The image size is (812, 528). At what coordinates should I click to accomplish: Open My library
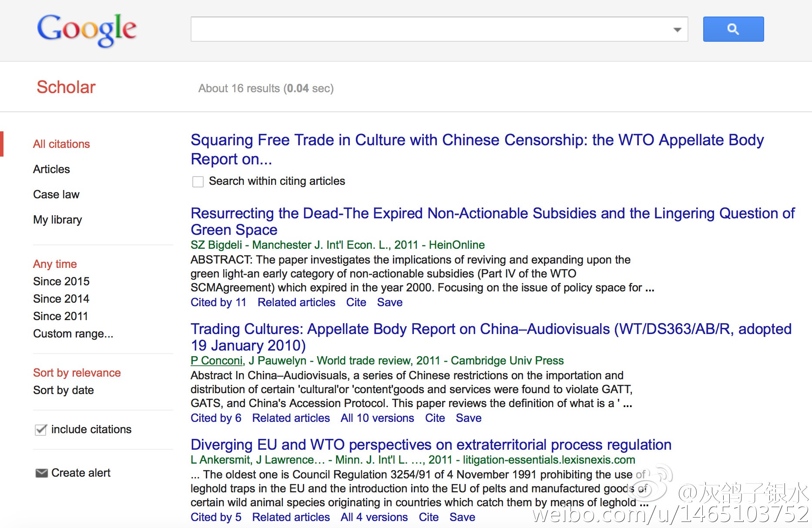pyautogui.click(x=57, y=220)
